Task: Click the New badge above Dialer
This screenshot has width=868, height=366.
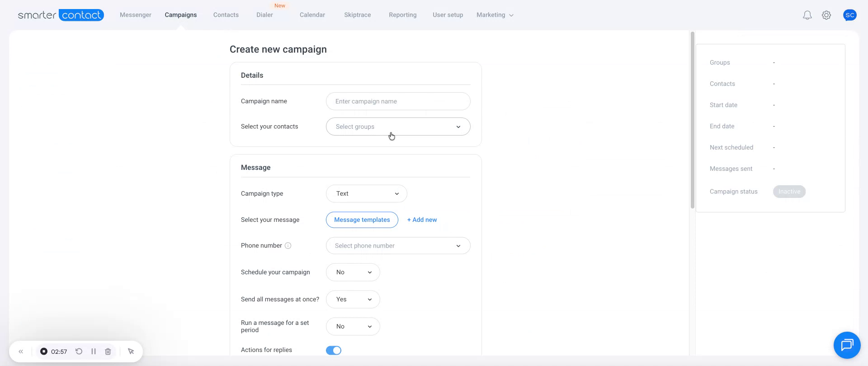Action: (280, 5)
